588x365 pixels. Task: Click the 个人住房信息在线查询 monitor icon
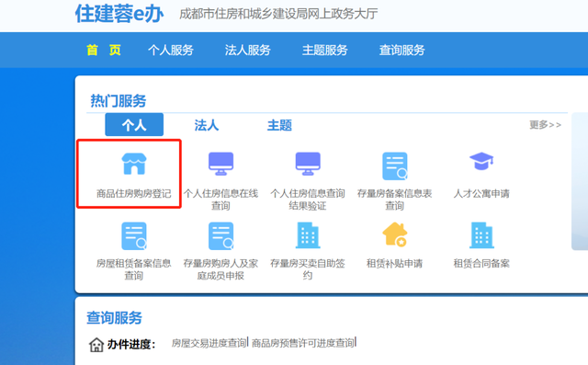tap(220, 164)
